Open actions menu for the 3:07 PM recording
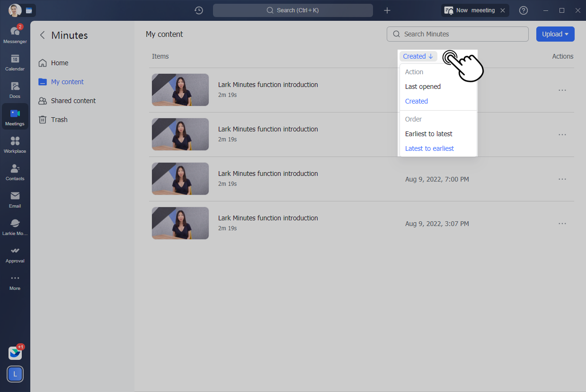The height and width of the screenshot is (392, 586). pyautogui.click(x=562, y=224)
